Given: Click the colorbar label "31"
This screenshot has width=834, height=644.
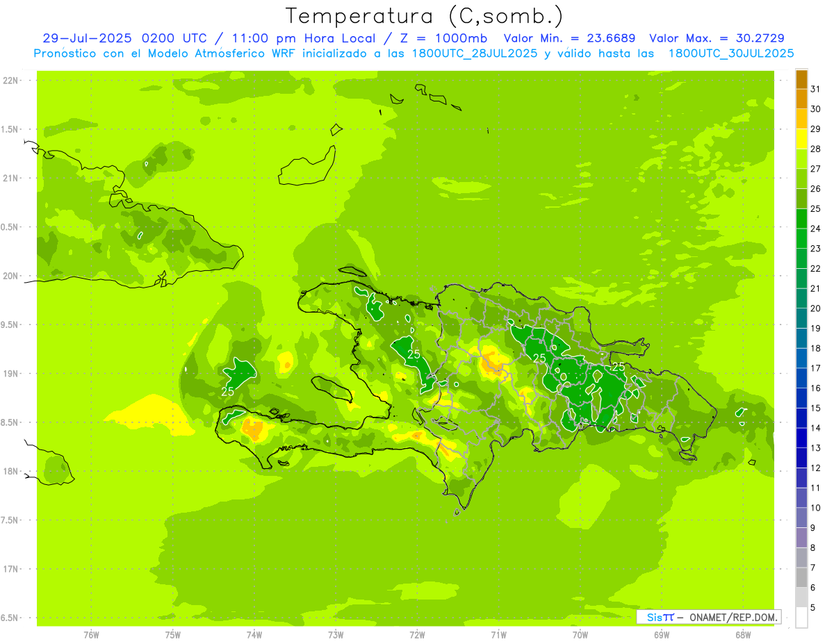Looking at the screenshot, I should coord(815,89).
